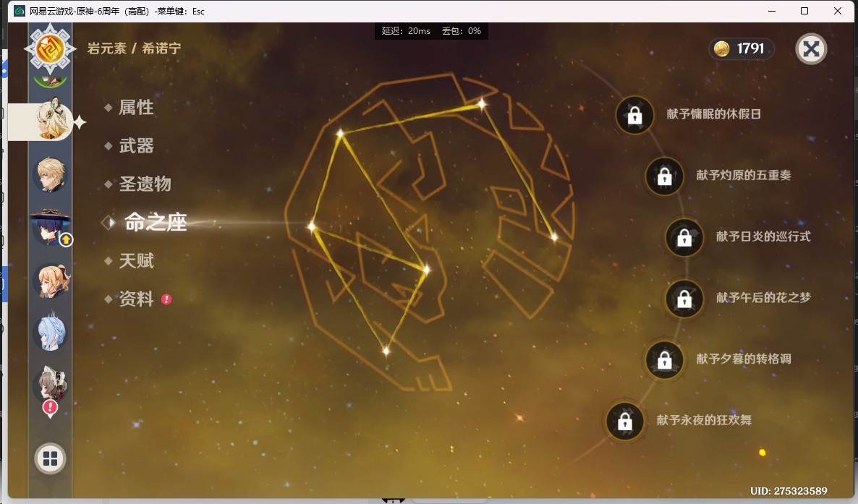Click the 献予永夜的狂欢舞 constellation label
This screenshot has height=504, width=858.
[x=704, y=420]
